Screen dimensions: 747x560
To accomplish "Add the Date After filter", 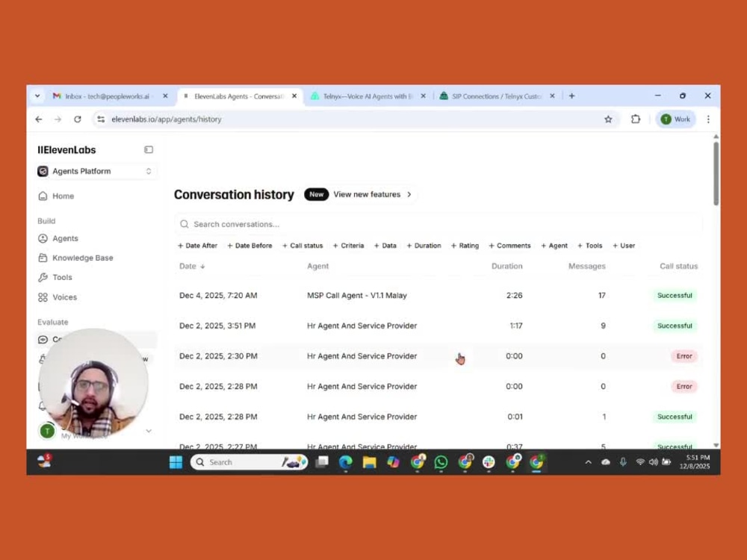I will [x=198, y=246].
